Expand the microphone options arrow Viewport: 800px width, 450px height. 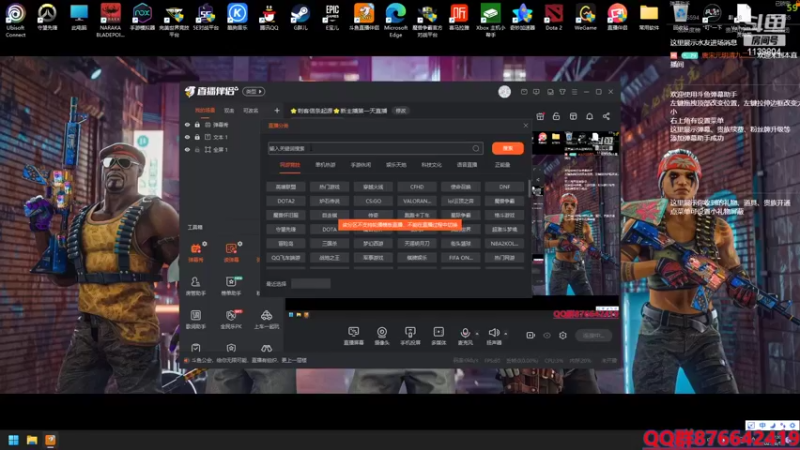pyautogui.click(x=477, y=334)
